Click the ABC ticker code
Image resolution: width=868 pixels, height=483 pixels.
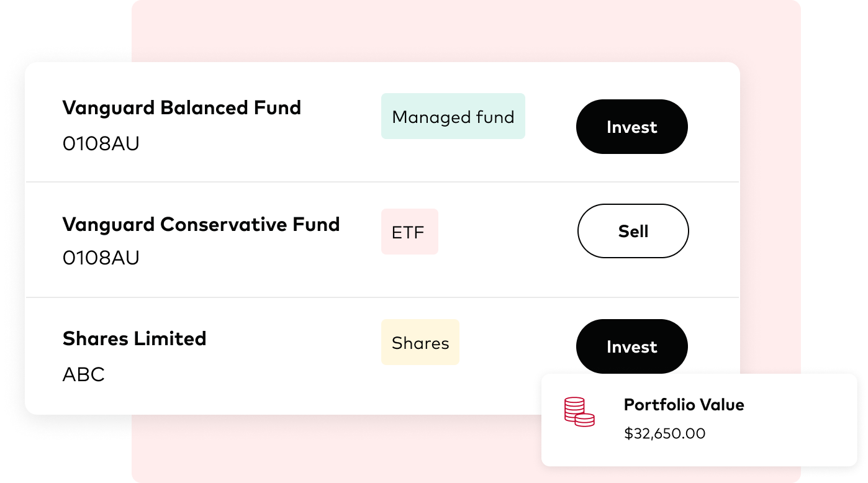(x=84, y=375)
